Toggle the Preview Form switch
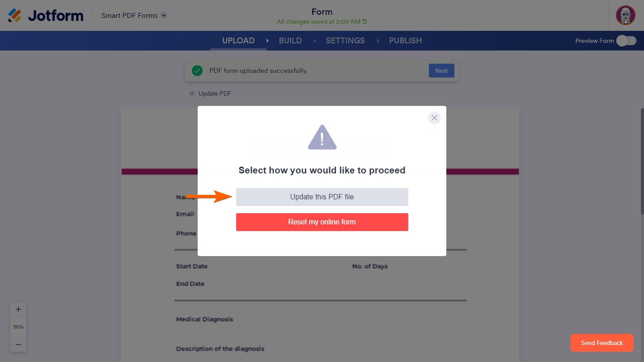The width and height of the screenshot is (644, 362). (x=626, y=41)
